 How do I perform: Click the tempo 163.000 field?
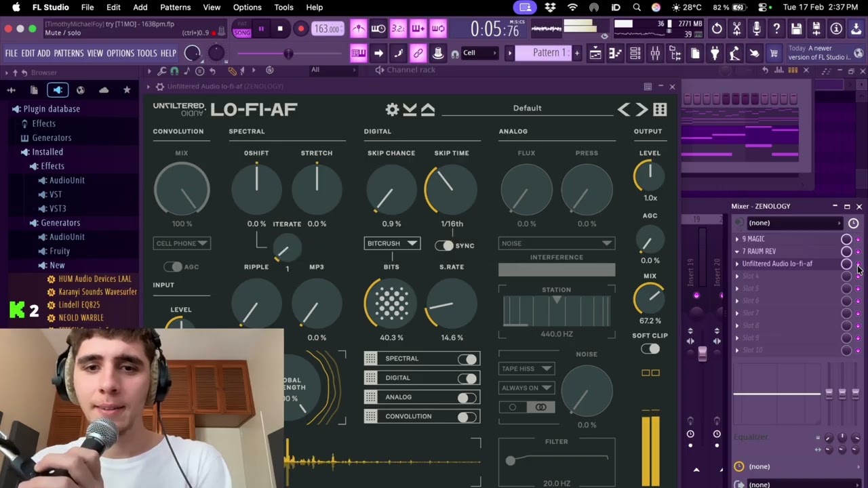(x=328, y=29)
